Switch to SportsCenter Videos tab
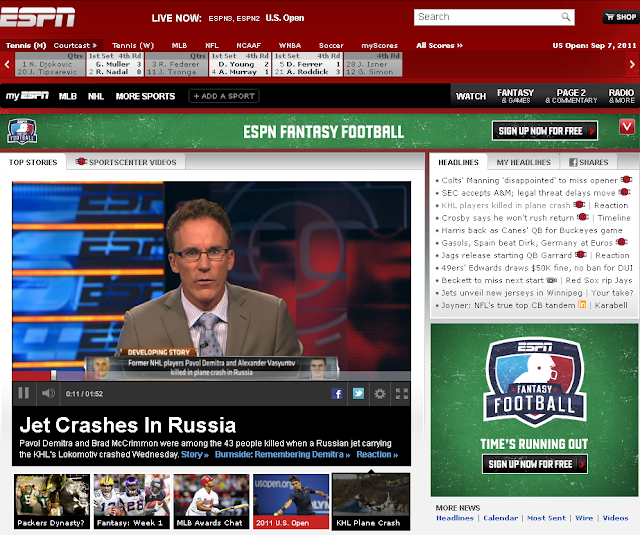The image size is (640, 535). [x=126, y=162]
